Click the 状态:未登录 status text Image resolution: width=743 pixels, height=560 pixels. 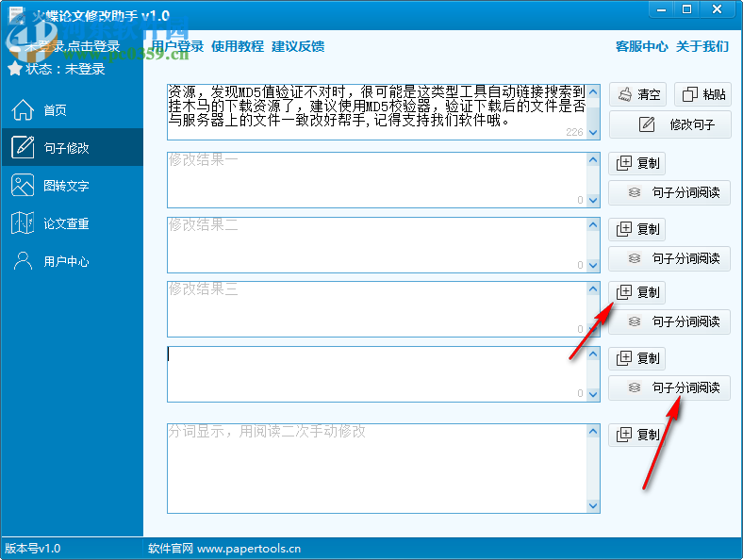pos(65,69)
